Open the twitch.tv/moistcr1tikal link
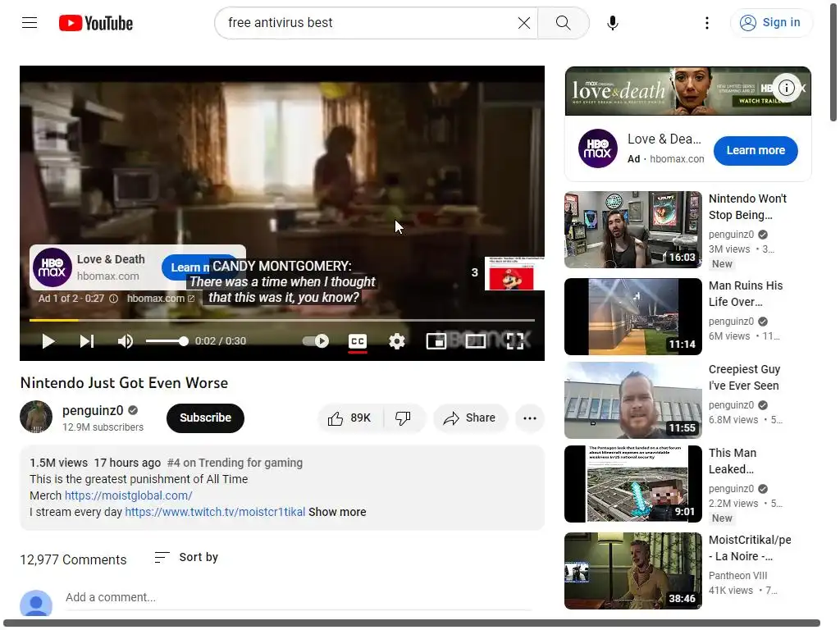840x630 pixels. click(x=215, y=512)
